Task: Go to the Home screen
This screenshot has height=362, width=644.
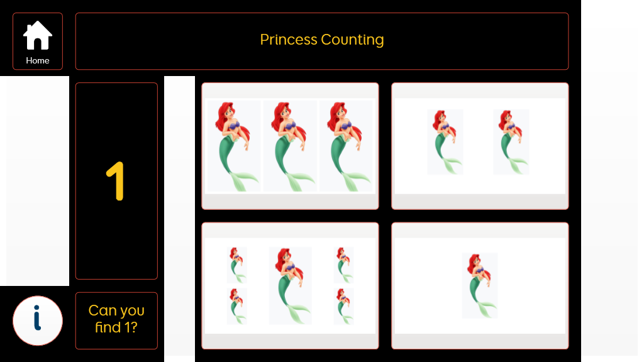Action: coord(37,41)
